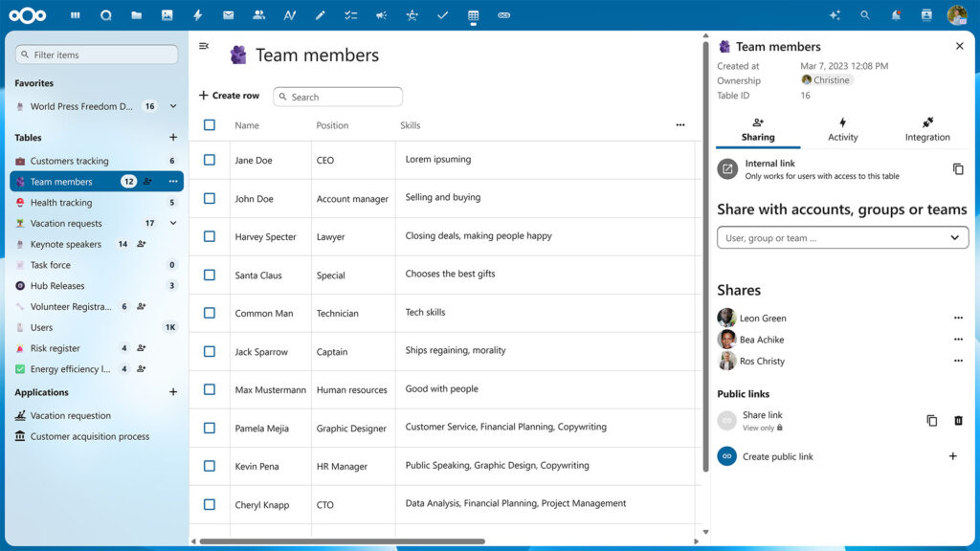Collapse the navigation sidebar toggle icon
Screen dimensions: 980x551
point(204,46)
